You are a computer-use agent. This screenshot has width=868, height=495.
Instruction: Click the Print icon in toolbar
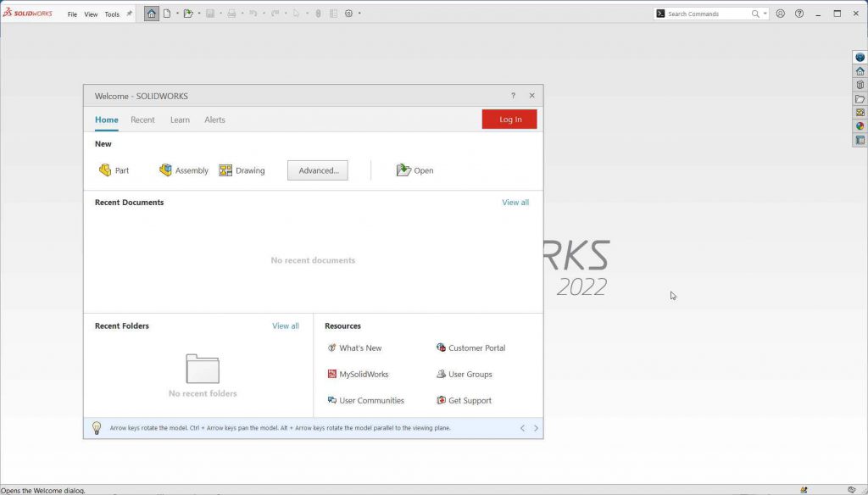point(232,14)
